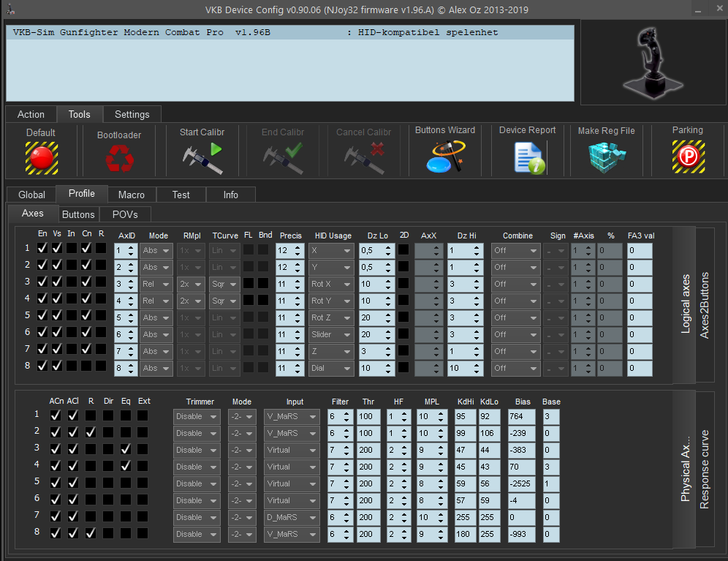
Task: Open HID Usage dropdown showing Dial
Action: 331,368
